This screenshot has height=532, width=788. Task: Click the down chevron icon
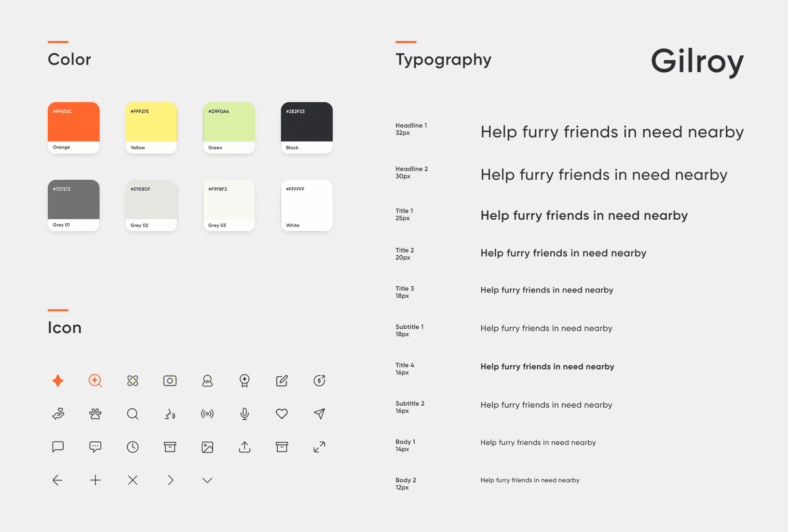pyautogui.click(x=207, y=480)
